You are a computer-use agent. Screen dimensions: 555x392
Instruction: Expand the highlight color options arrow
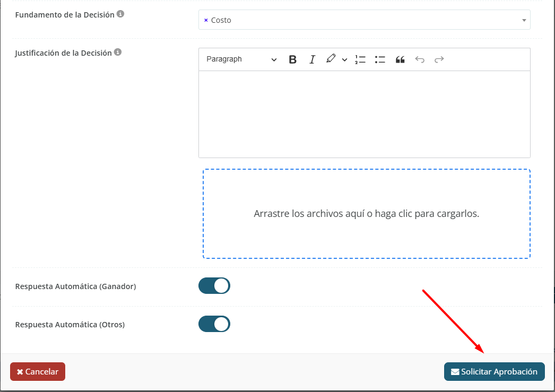pos(344,60)
